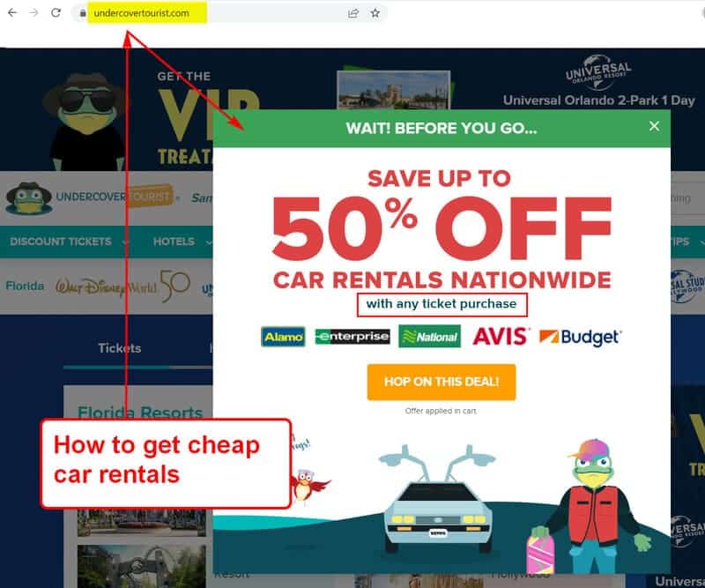Select the Tickets tab
705x588 pixels.
[x=120, y=347]
